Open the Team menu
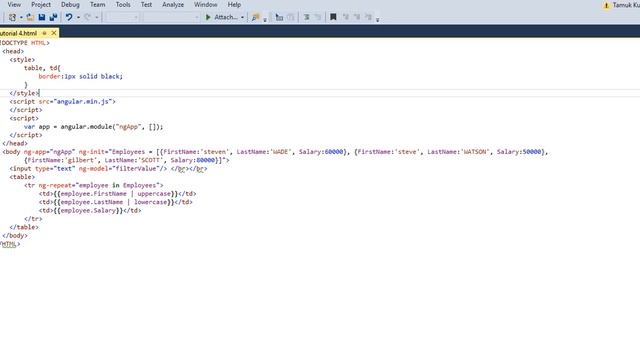Screen dimensions: 640x360 pyautogui.click(x=97, y=4)
